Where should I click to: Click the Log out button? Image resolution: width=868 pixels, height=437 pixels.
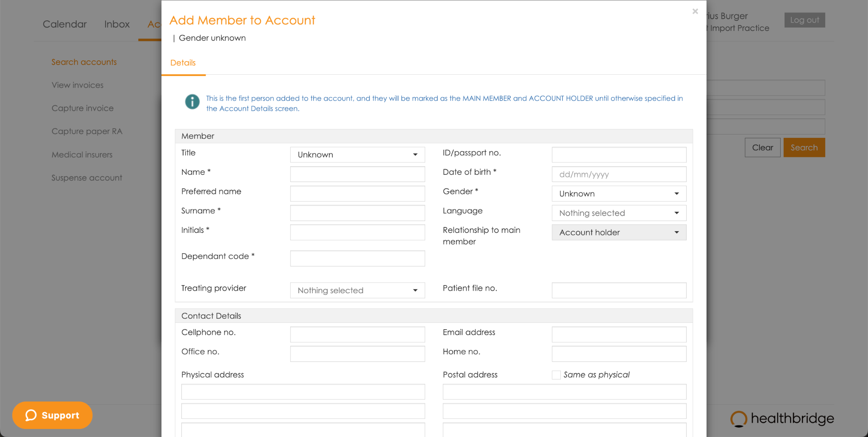click(804, 20)
